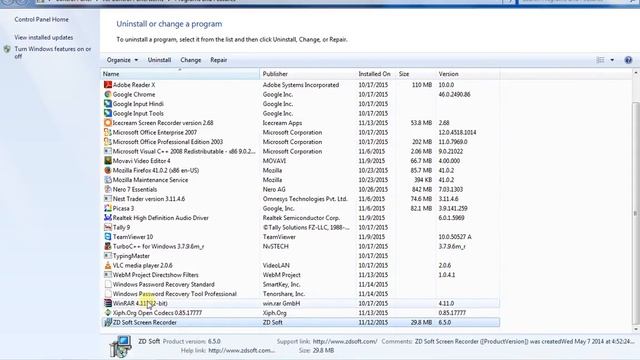
Task: Click the TeamViewer 10 program icon
Action: (x=108, y=237)
